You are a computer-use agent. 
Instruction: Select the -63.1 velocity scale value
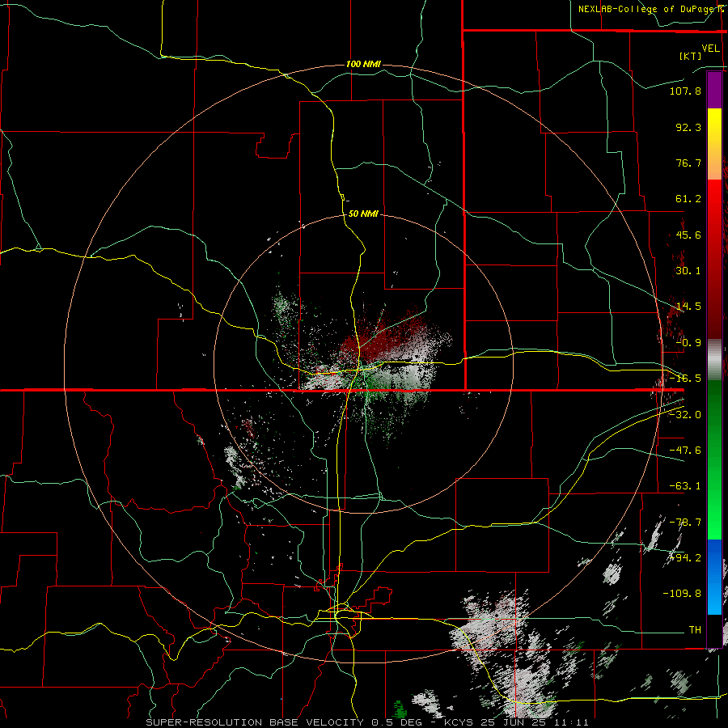(x=685, y=486)
